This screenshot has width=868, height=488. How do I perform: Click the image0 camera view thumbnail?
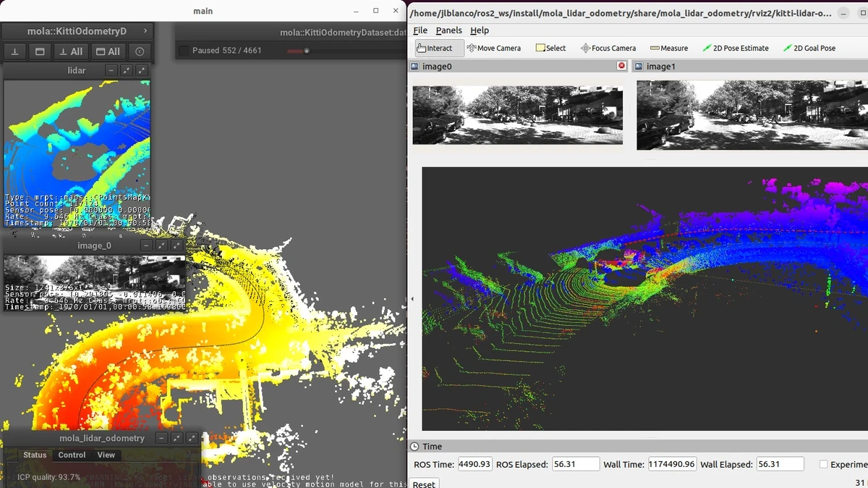coord(517,115)
